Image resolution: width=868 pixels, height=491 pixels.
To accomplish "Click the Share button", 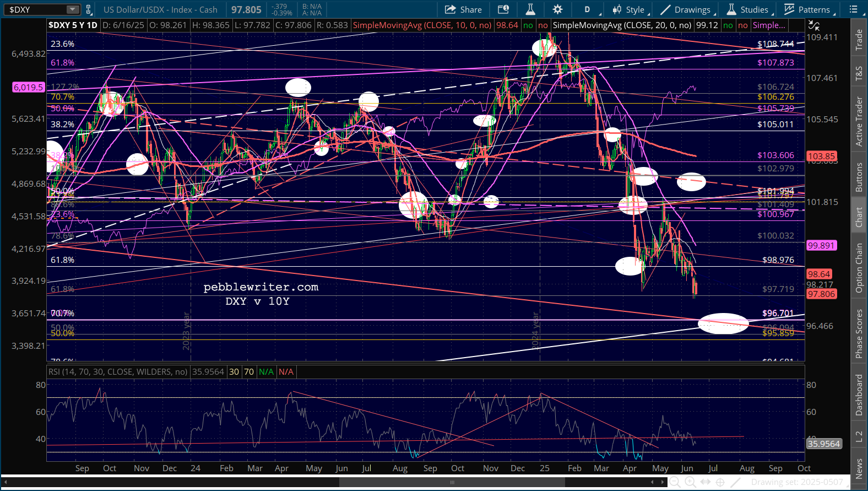I will coord(463,9).
